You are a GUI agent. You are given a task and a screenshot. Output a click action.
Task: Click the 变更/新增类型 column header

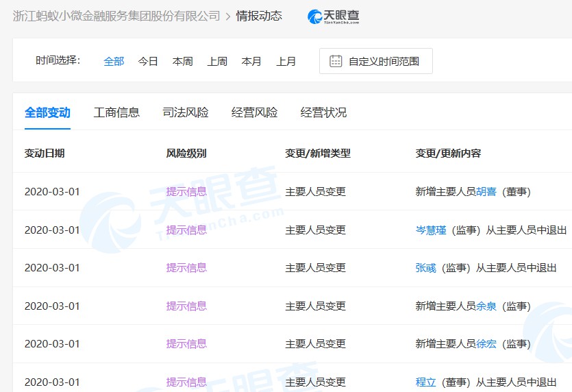point(318,154)
